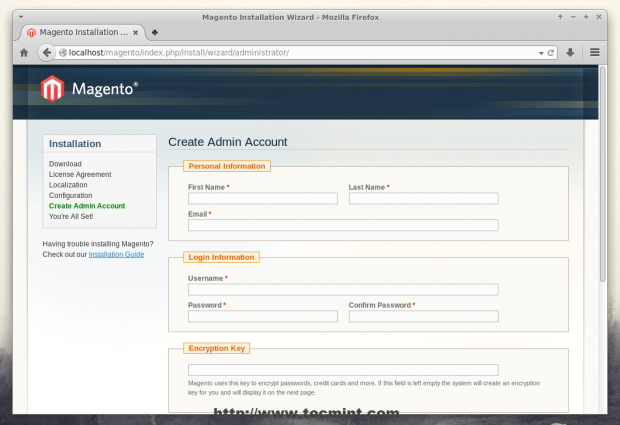Click the License Agreement step
The height and width of the screenshot is (425, 620).
80,174
